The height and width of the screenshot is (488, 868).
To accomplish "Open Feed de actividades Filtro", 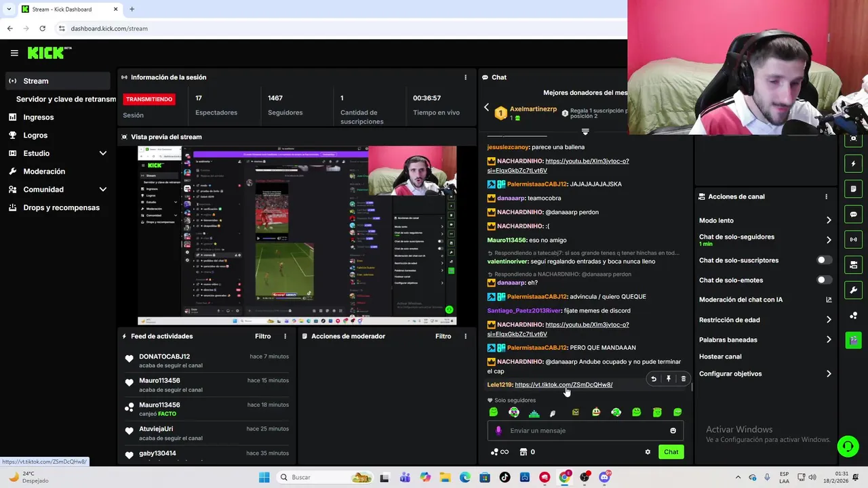I will (262, 336).
